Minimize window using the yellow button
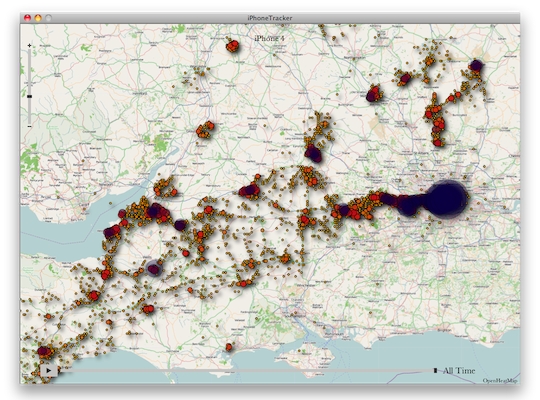Viewport: 540px width, 400px height. (x=38, y=18)
